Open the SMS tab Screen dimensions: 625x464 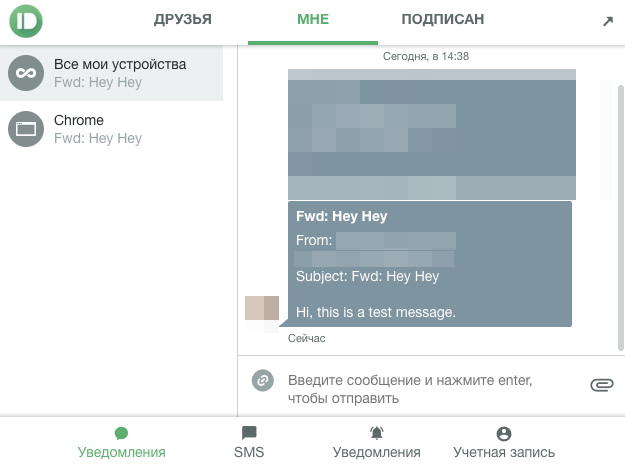pos(249,442)
